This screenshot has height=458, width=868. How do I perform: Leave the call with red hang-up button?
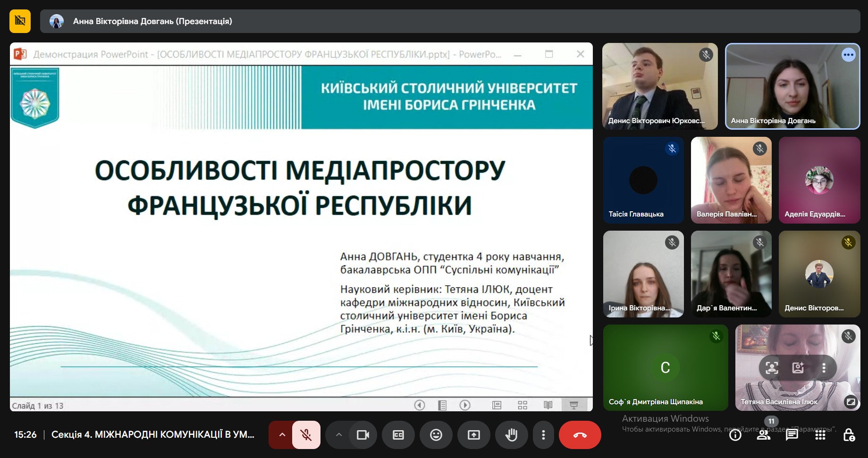(x=580, y=435)
